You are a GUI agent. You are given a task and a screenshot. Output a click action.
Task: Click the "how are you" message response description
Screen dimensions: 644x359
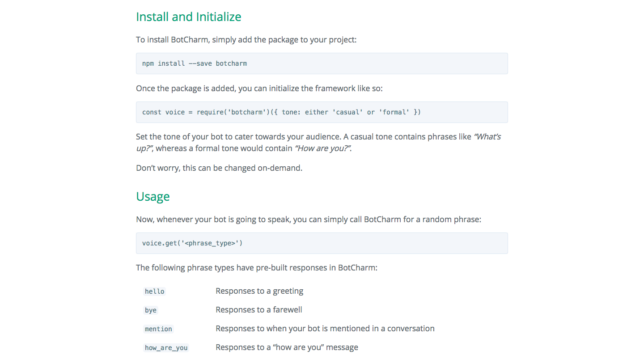coord(287,347)
